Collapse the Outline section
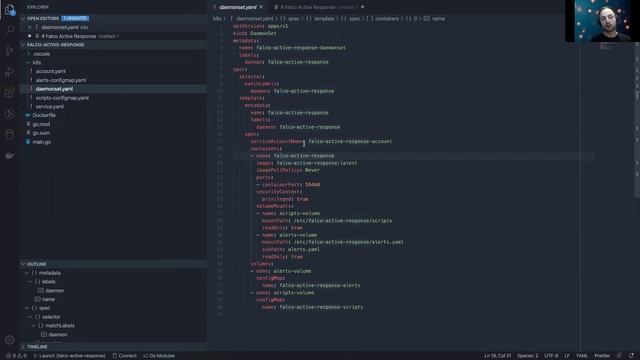The height and width of the screenshot is (360, 640). click(x=23, y=264)
